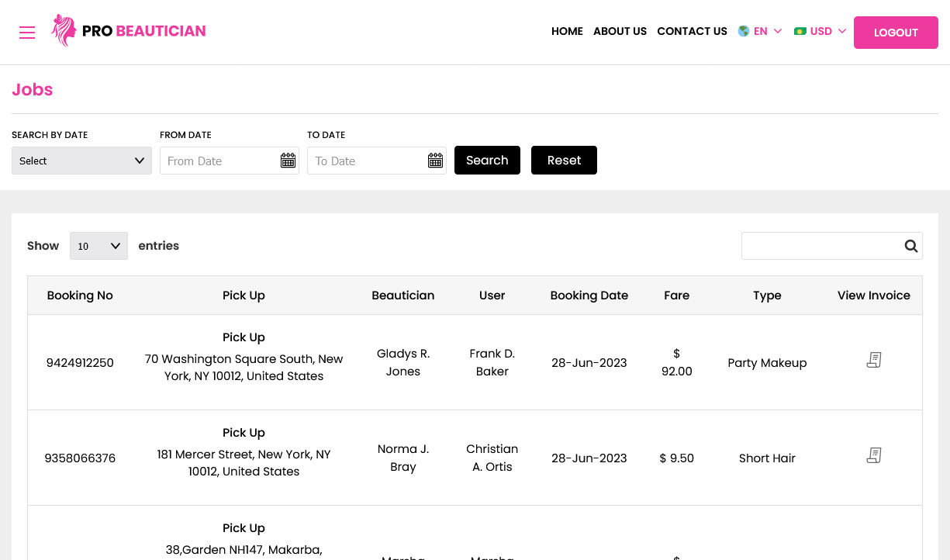The image size is (950, 560).
Task: Go to the HOME page
Action: 567,31
